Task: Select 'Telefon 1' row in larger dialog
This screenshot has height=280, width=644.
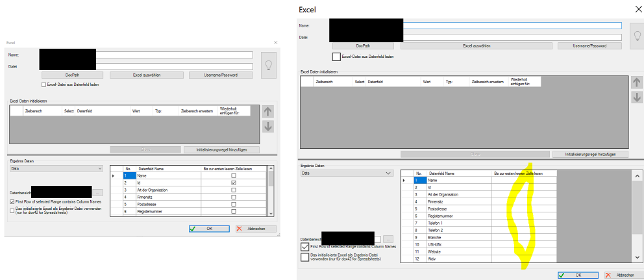Action: pos(479,223)
